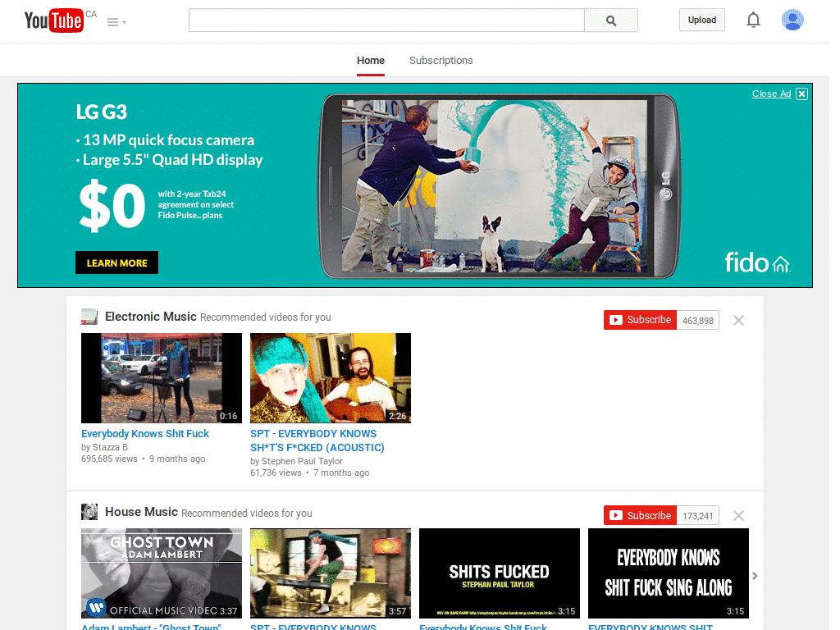Open the House Music channel title
This screenshot has width=840, height=630.
(x=141, y=512)
